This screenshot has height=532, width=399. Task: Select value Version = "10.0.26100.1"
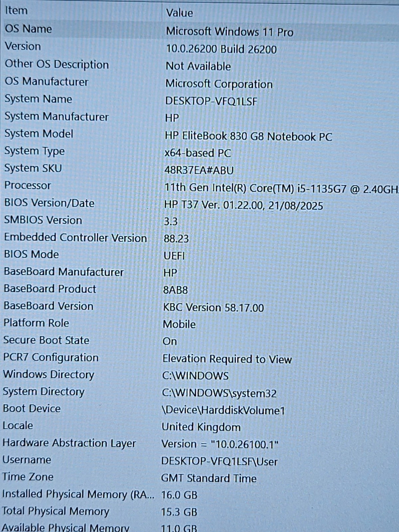(x=220, y=444)
